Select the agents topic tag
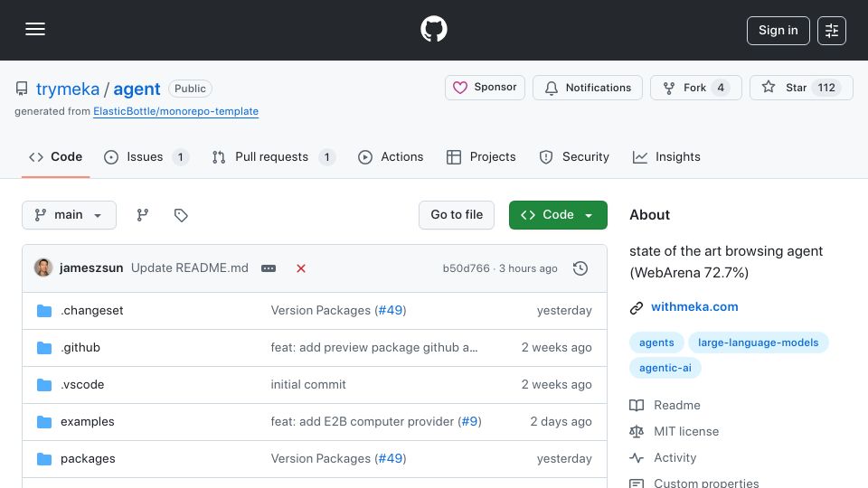This screenshot has width=868, height=488. pos(656,343)
